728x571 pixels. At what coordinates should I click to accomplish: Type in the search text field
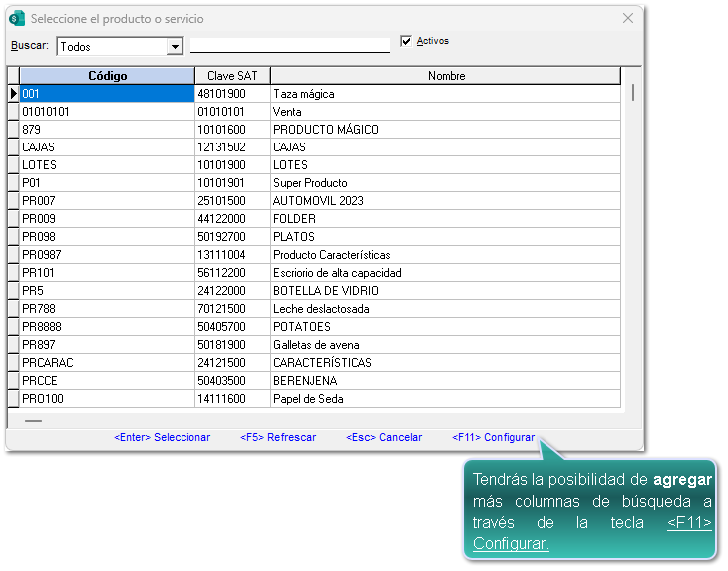pos(289,45)
